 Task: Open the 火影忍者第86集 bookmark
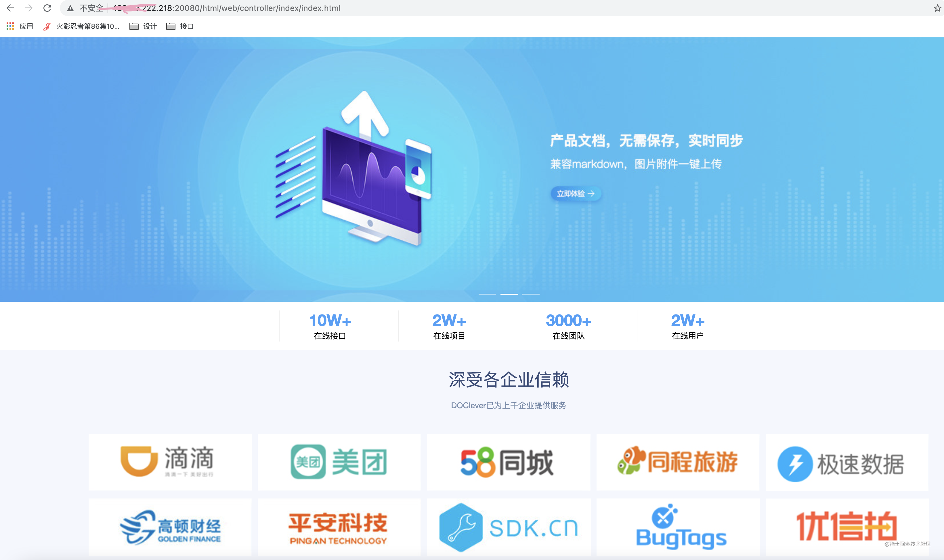point(81,26)
